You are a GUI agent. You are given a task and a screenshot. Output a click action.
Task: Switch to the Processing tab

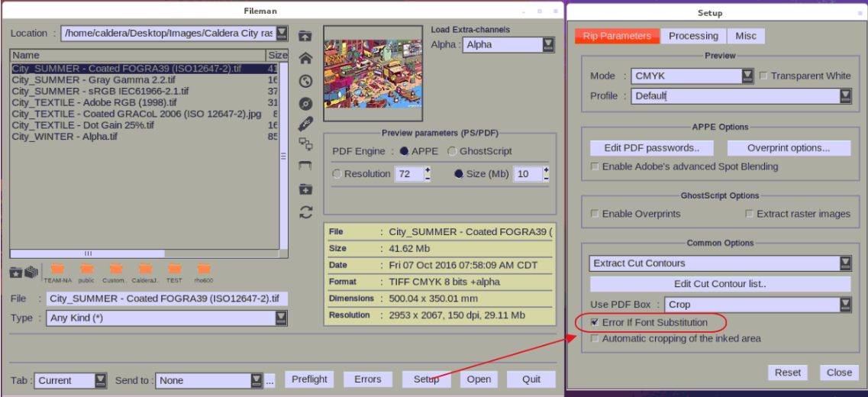693,36
